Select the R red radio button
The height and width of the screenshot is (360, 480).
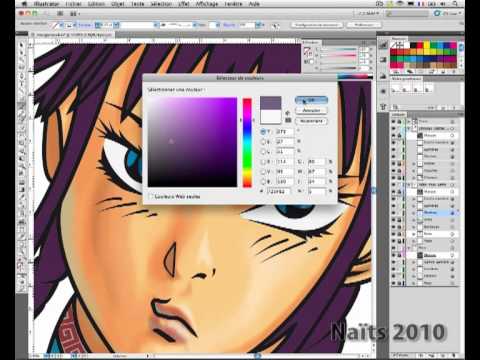263,162
